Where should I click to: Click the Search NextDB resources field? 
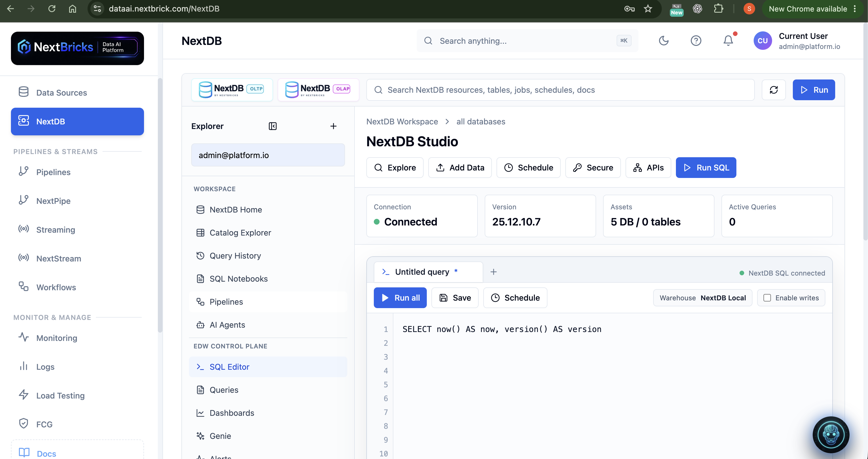click(560, 90)
